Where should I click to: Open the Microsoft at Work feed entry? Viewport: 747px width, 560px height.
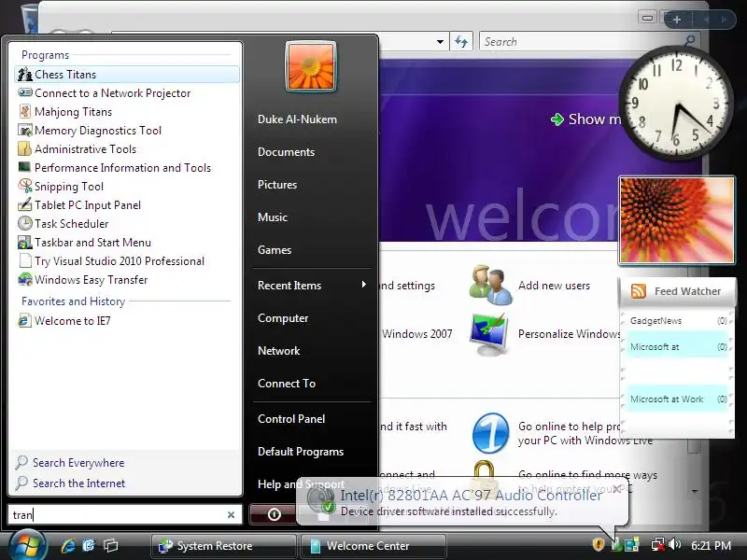pyautogui.click(x=679, y=399)
